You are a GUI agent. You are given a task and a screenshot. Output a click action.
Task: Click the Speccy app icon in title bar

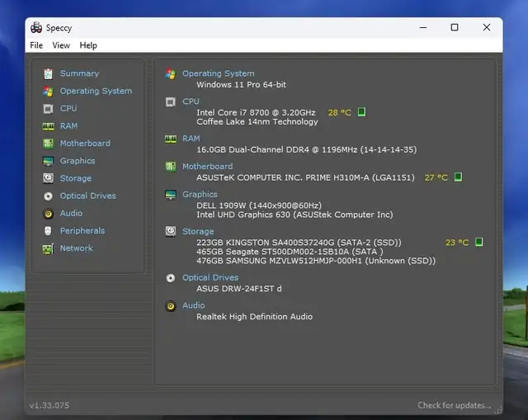[36, 27]
